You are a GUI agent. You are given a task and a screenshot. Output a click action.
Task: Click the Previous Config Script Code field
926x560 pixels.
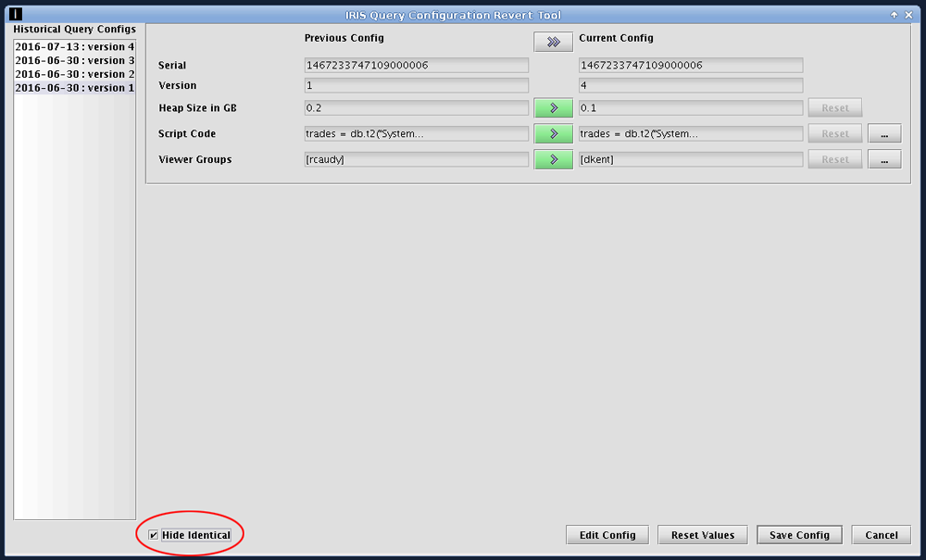point(417,134)
